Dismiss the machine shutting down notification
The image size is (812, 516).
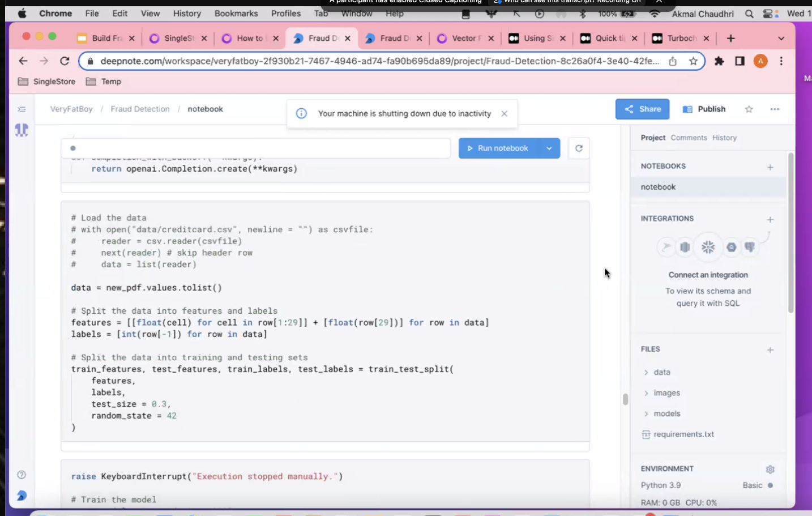[504, 114]
